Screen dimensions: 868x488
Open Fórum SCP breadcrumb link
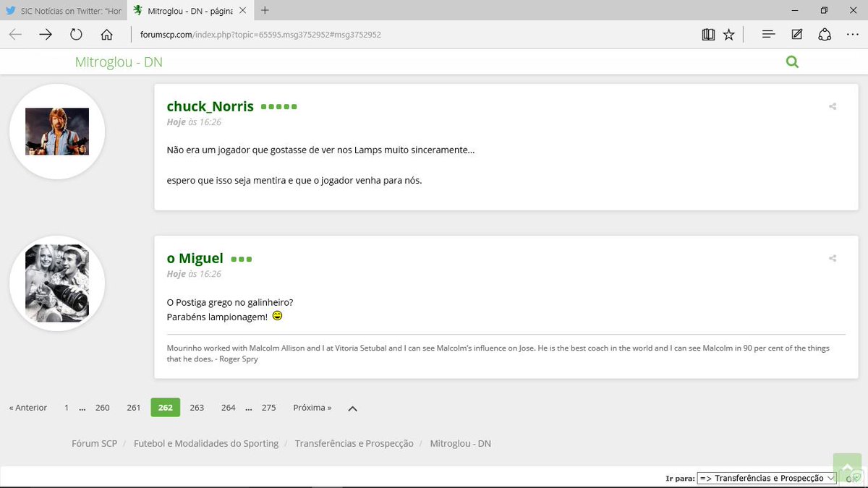pos(94,443)
